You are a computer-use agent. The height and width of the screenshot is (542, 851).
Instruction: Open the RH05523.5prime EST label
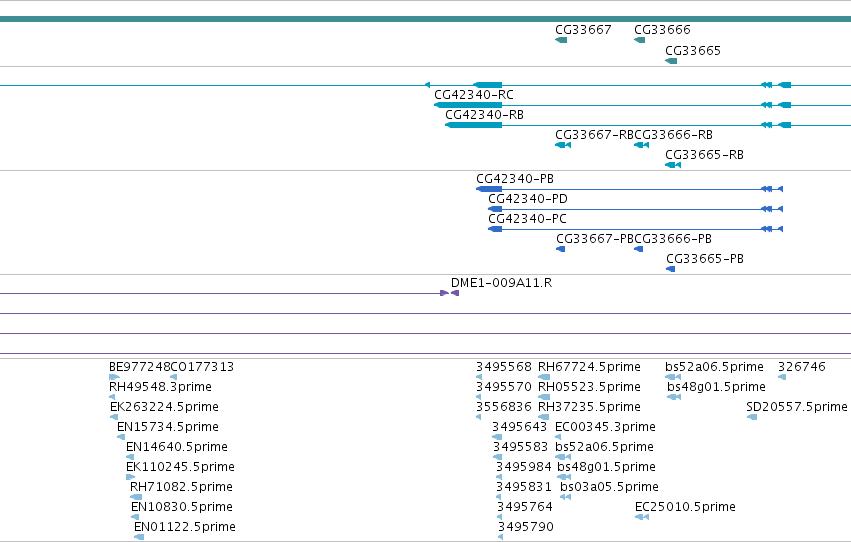[x=589, y=387]
